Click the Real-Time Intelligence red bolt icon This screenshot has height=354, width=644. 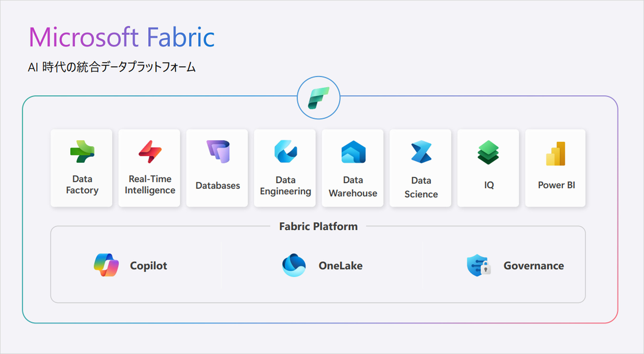coord(150,152)
